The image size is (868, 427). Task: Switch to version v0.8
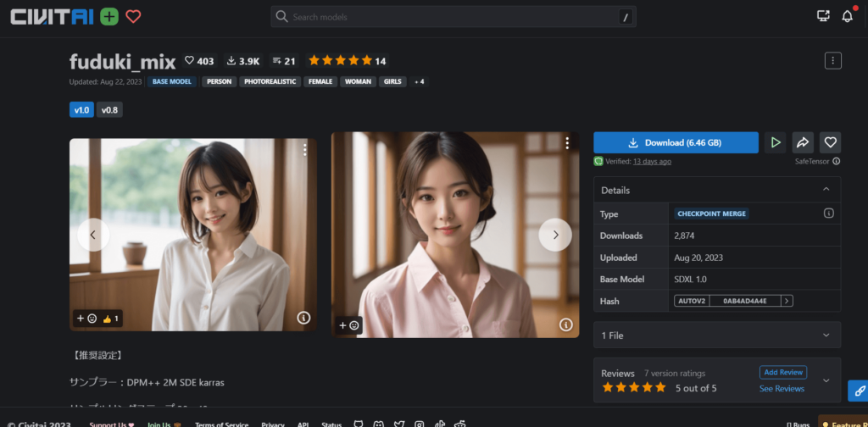109,109
